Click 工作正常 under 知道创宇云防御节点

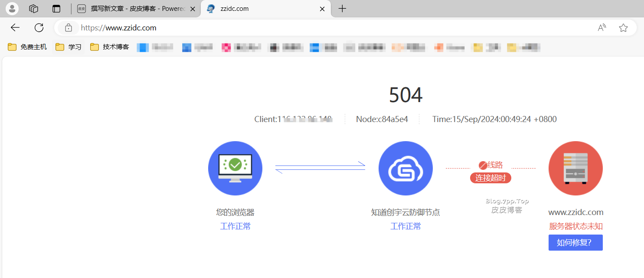[x=405, y=226]
